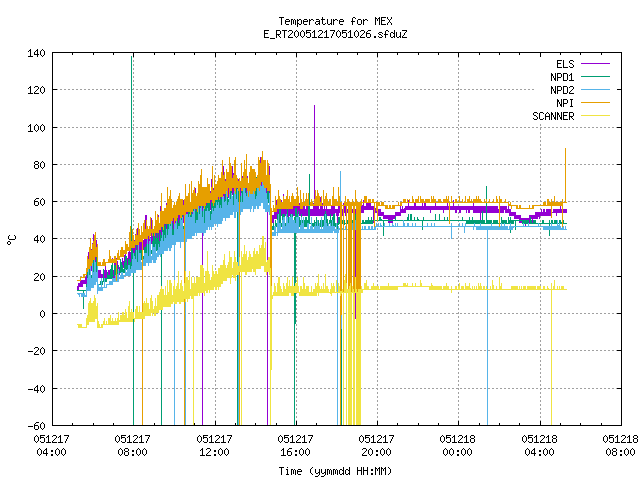Click x-axis tick label 051217 16:00
This screenshot has height=480, width=640.
point(295,446)
